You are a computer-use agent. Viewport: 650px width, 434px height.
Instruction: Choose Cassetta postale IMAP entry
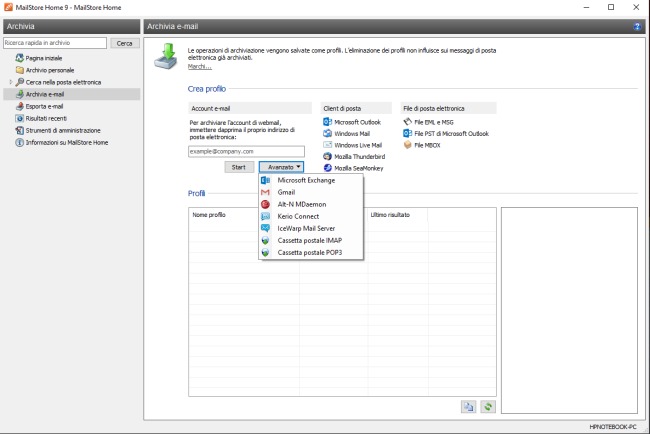[x=311, y=240]
